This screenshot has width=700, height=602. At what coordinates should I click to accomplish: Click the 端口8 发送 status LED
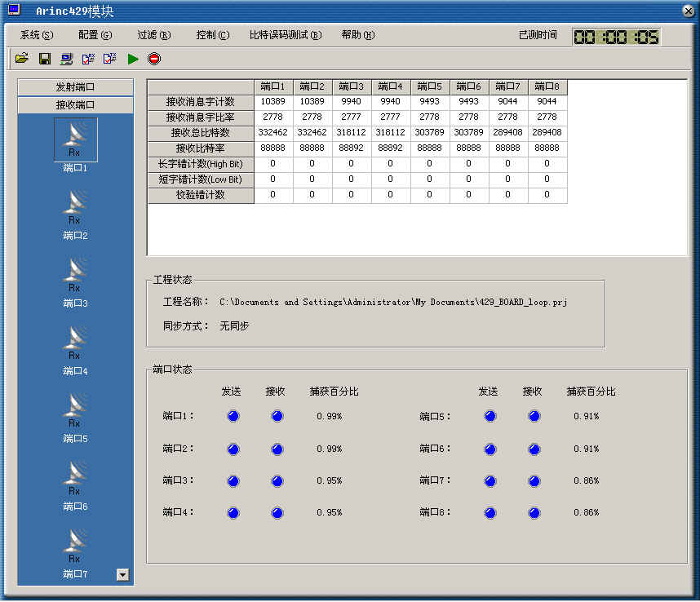point(490,513)
